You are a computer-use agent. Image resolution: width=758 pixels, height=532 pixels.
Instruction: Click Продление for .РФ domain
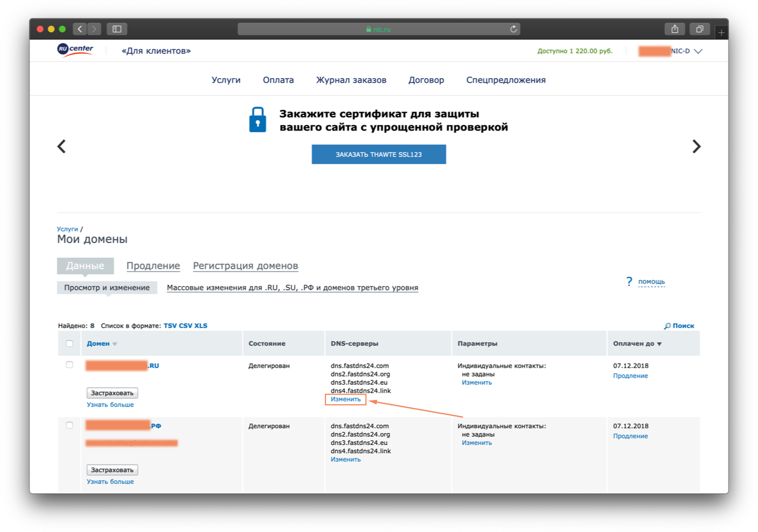click(630, 436)
